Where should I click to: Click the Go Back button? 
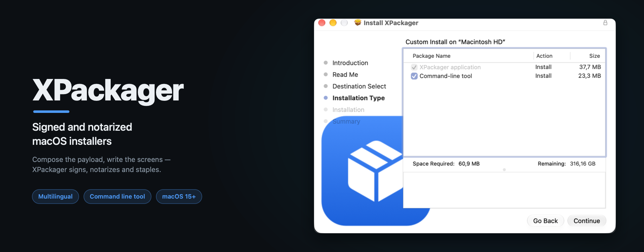click(x=545, y=221)
